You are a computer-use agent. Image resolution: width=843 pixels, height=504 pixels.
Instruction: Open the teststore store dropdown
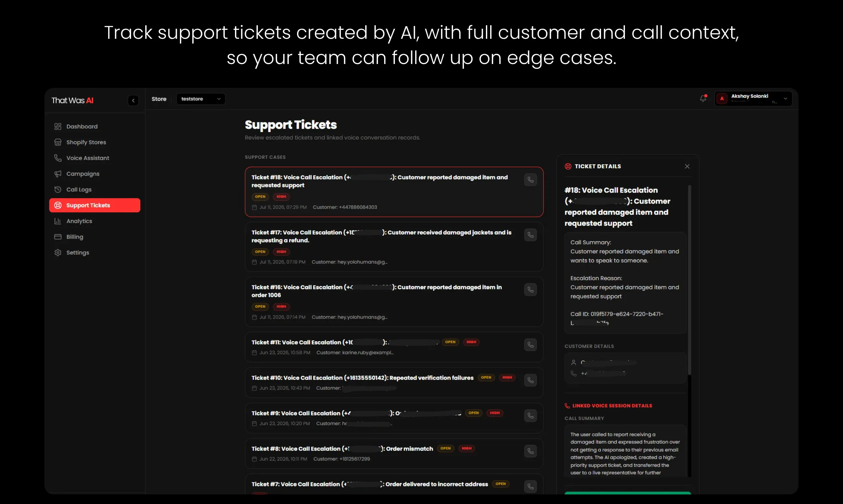[x=201, y=99]
